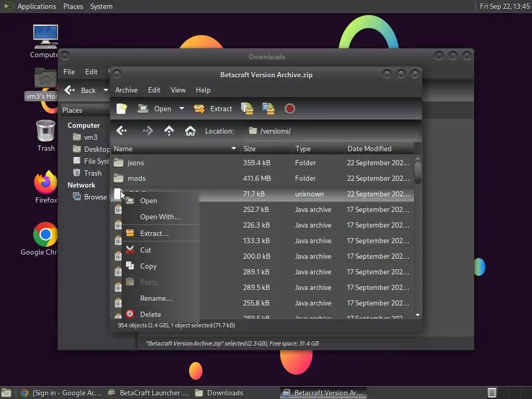Choose Cut from the context menu
The height and width of the screenshot is (399, 532).
(x=160, y=250)
